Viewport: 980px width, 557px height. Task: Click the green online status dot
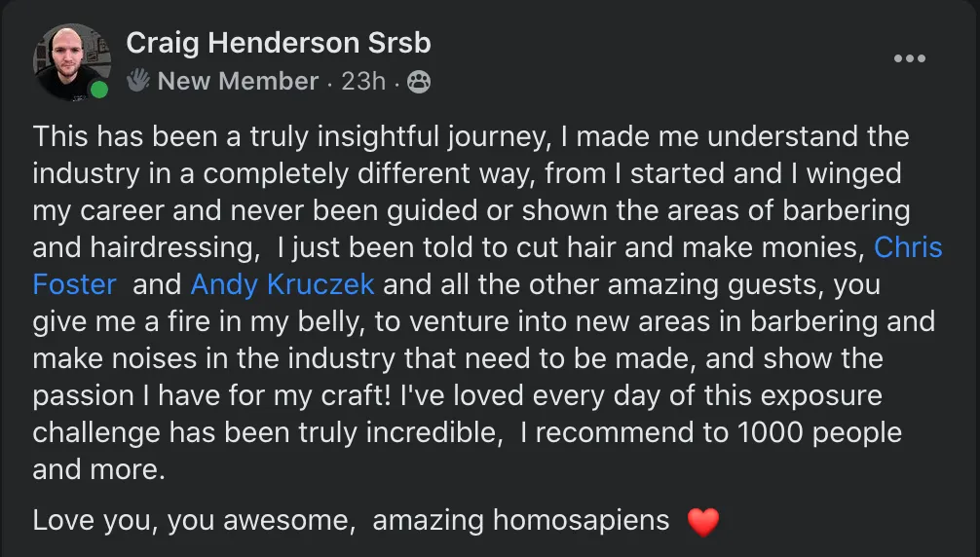tap(99, 90)
